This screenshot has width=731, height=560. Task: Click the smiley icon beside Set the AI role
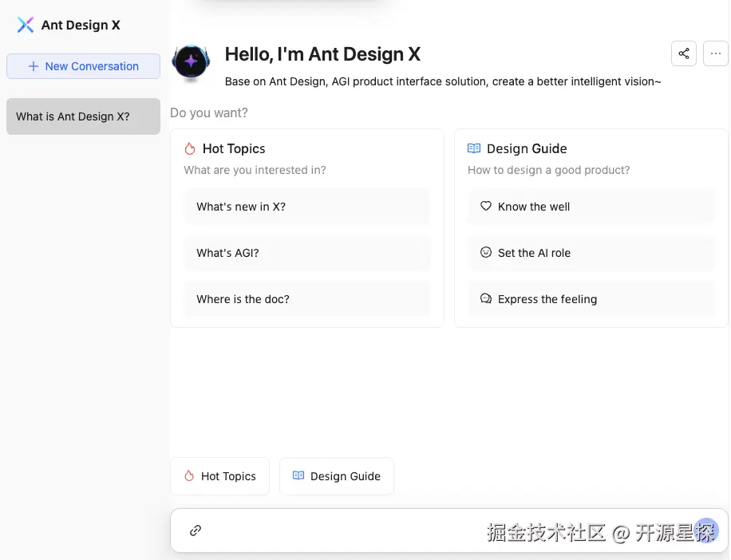486,252
